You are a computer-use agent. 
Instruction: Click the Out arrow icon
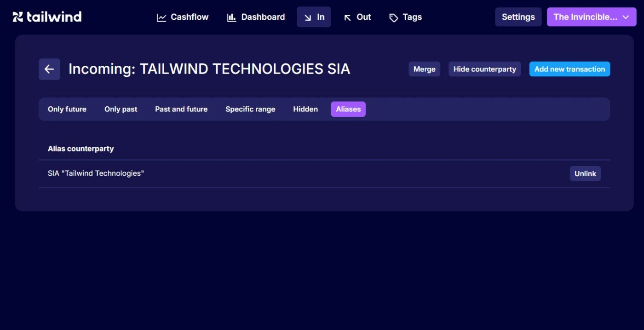tap(347, 17)
